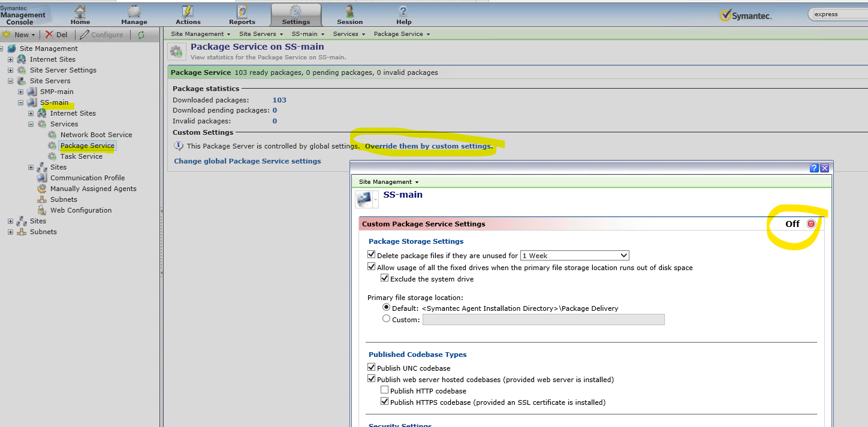Uncheck Exclude the system drive
Image resolution: width=868 pixels, height=427 pixels.
pos(385,278)
